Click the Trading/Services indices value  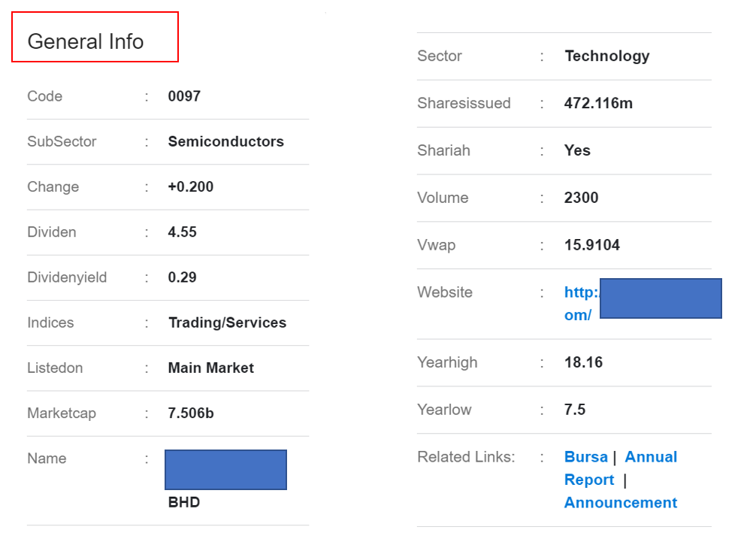point(227,322)
